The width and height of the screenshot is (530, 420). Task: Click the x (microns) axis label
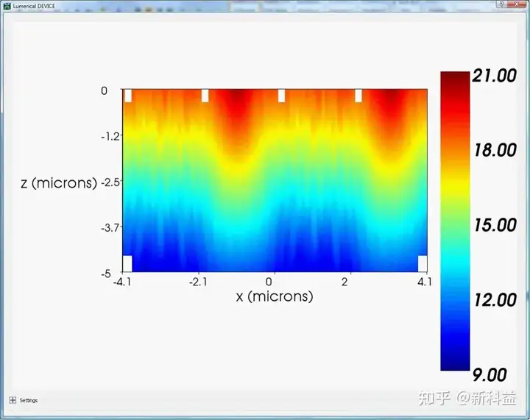point(274,296)
